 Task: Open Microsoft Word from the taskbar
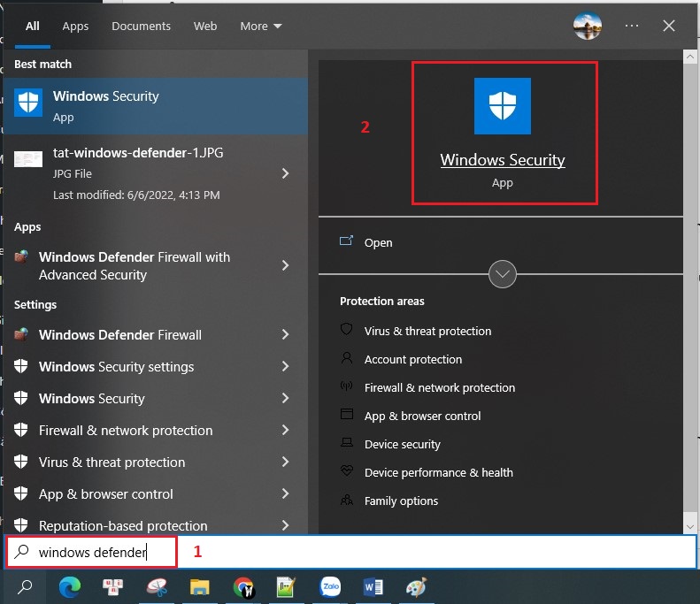[373, 587]
